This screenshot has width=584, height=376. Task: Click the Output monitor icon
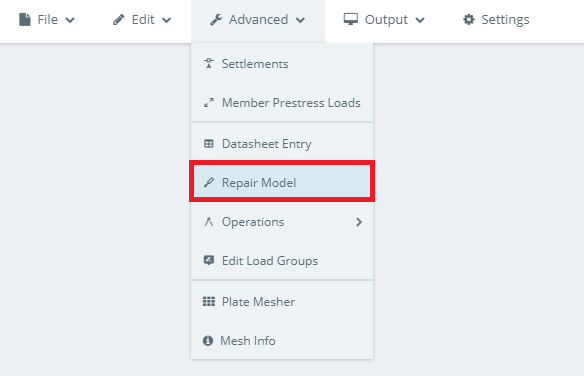click(x=350, y=19)
